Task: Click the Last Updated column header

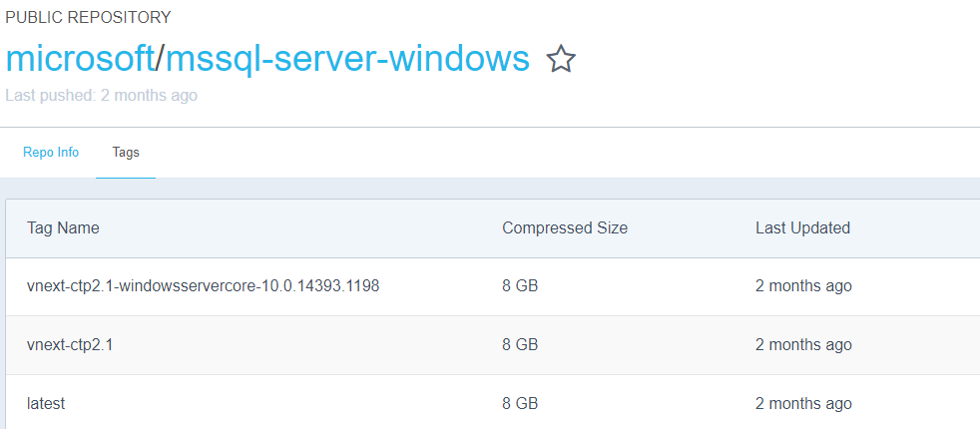Action: click(802, 227)
